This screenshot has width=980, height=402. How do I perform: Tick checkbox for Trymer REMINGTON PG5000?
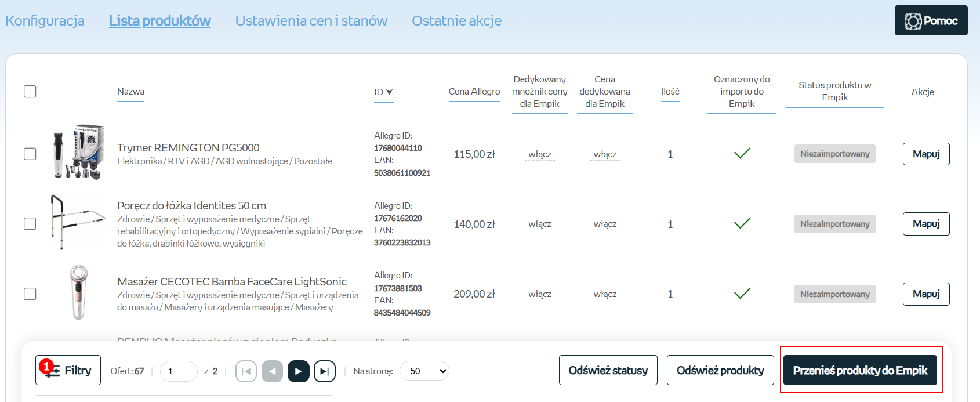(x=30, y=154)
